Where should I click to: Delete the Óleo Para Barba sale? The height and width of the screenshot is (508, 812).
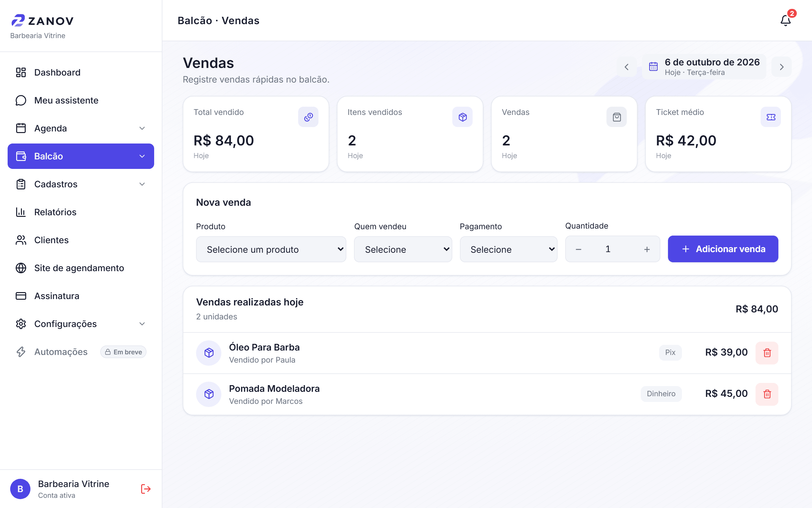click(x=767, y=352)
